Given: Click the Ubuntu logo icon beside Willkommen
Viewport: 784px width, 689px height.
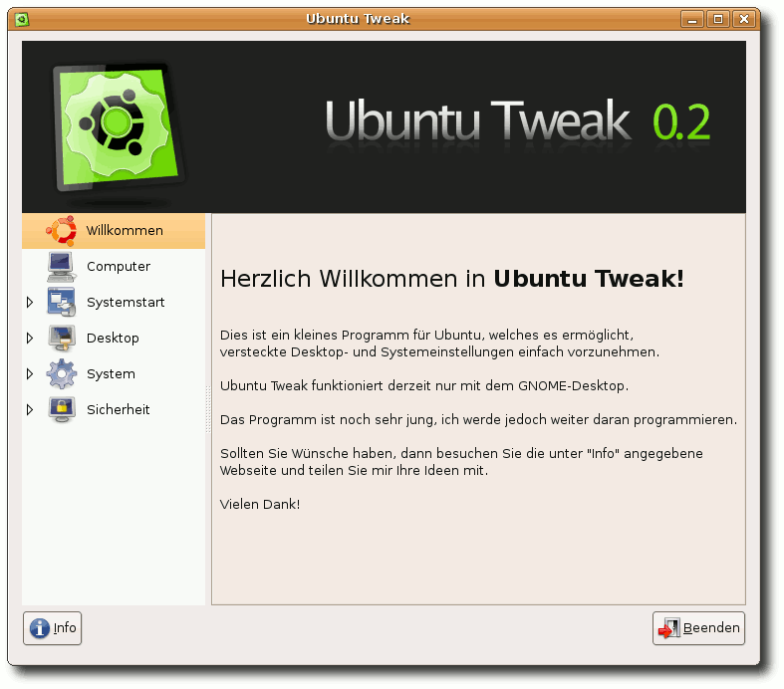Looking at the screenshot, I should point(61,231).
